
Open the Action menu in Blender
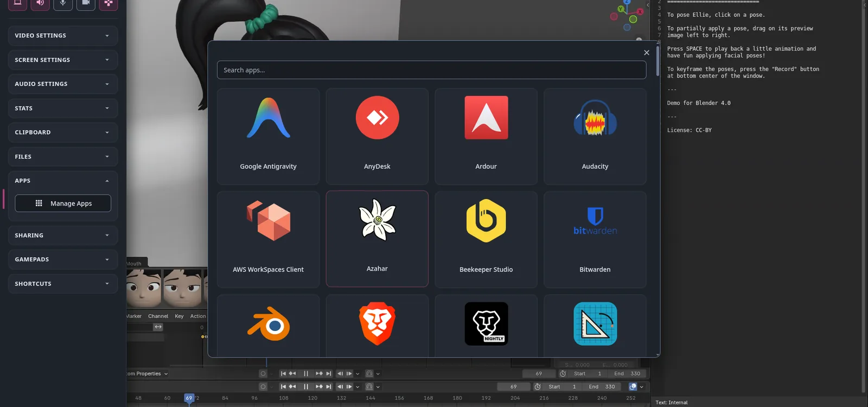tap(198, 316)
